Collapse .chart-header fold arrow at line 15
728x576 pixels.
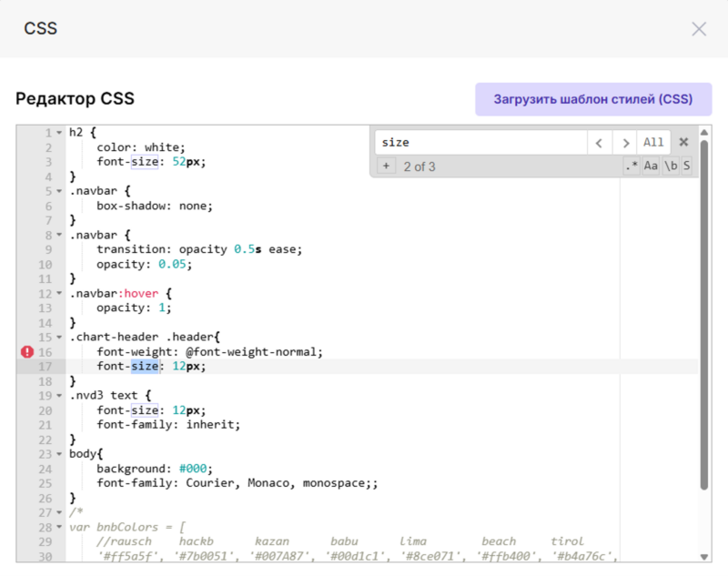click(59, 337)
